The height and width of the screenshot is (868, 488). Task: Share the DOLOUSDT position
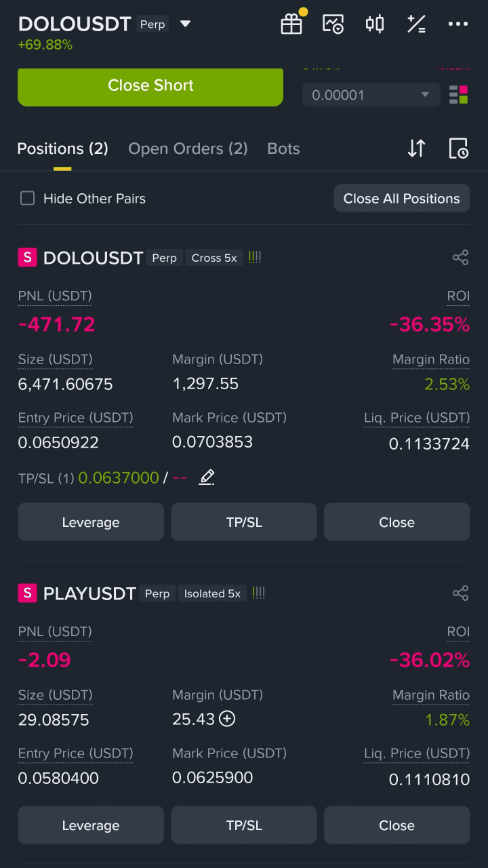click(460, 258)
